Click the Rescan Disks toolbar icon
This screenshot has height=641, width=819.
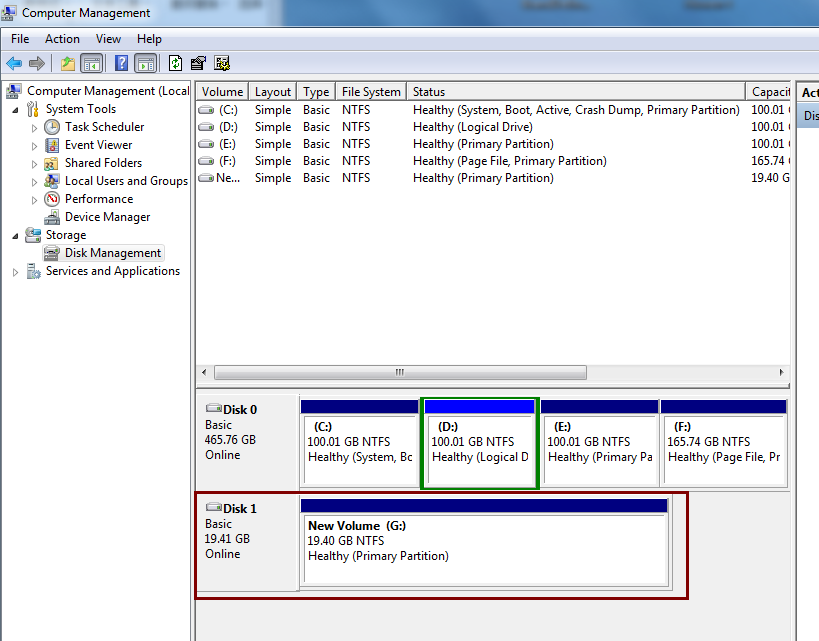(198, 64)
